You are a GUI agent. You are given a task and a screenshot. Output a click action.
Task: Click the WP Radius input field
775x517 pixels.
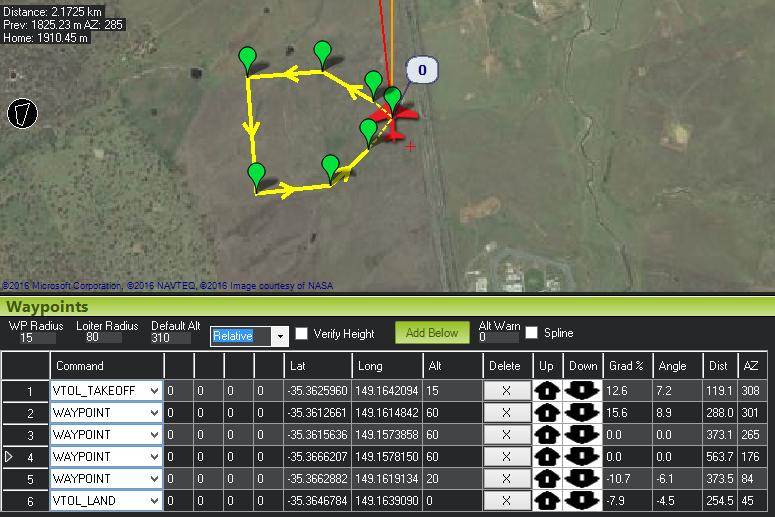(34, 338)
